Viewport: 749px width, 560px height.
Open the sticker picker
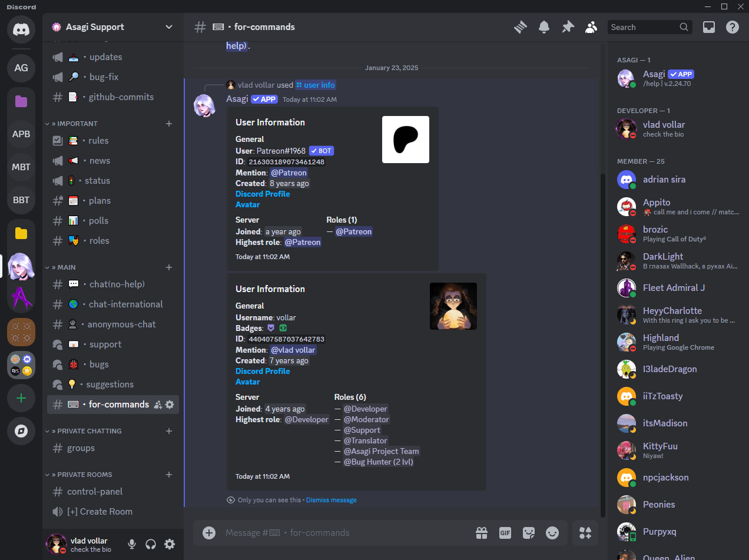coord(529,533)
